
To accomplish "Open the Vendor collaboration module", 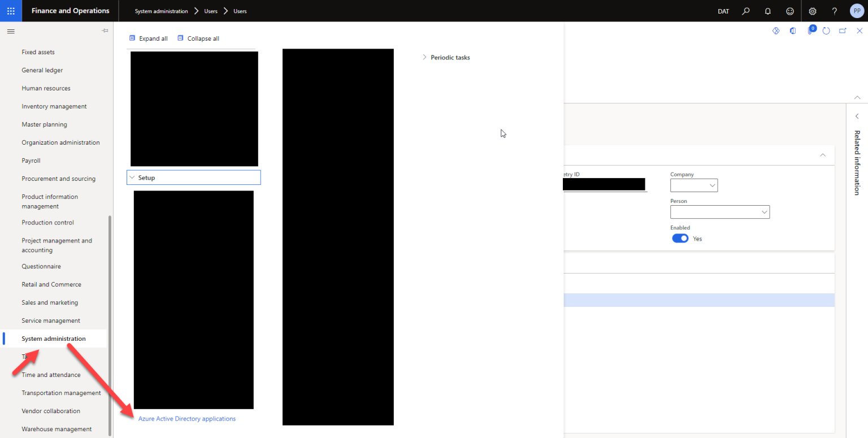I will [x=51, y=411].
